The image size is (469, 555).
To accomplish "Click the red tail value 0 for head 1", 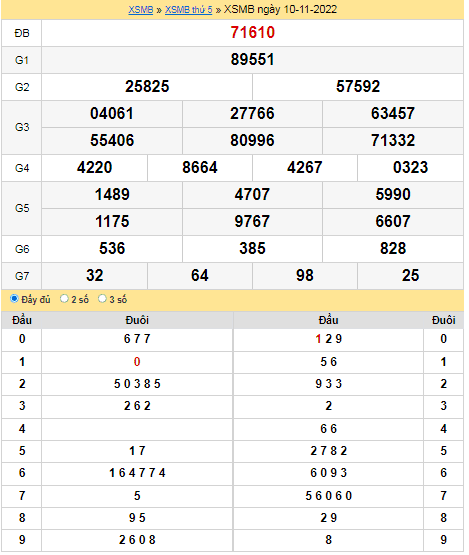I will point(137,362).
